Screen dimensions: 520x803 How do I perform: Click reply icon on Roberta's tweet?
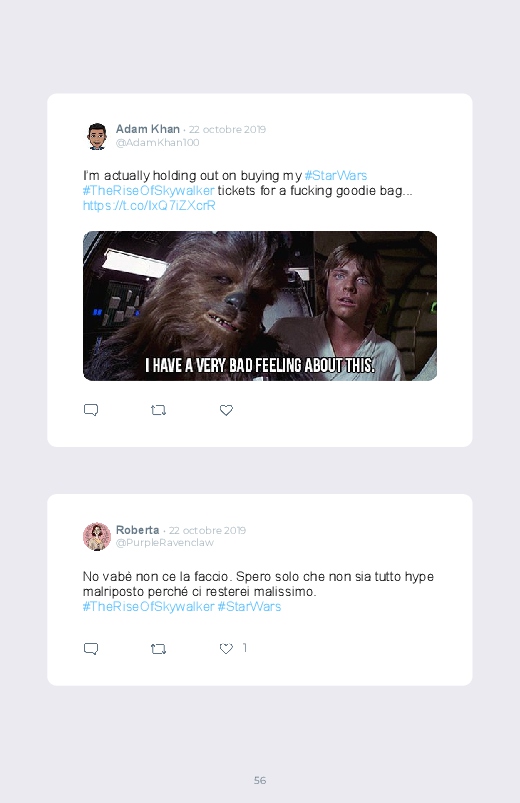tap(91, 649)
